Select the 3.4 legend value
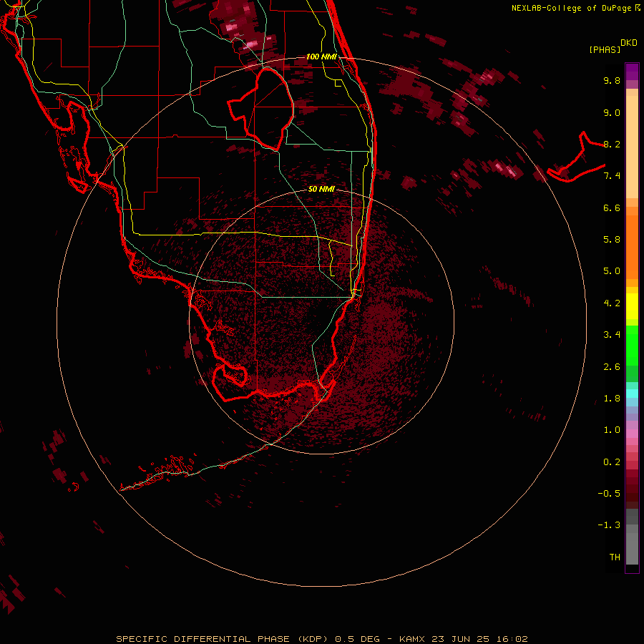The width and height of the screenshot is (644, 644). [x=612, y=335]
